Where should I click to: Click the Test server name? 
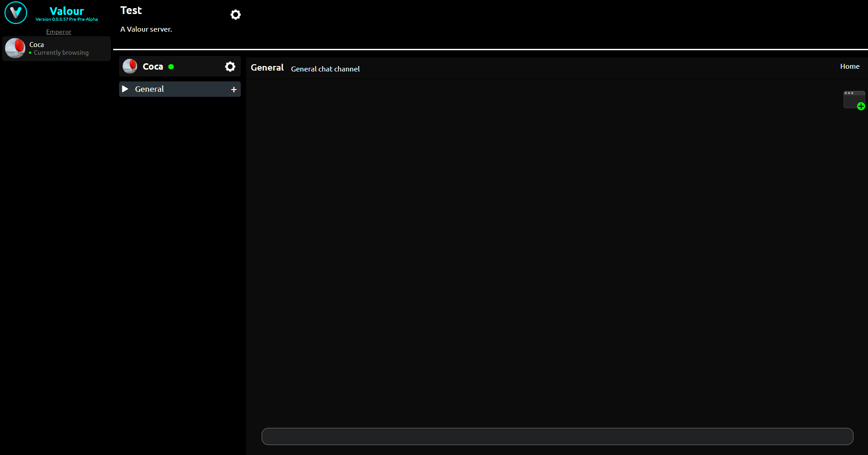tap(131, 10)
